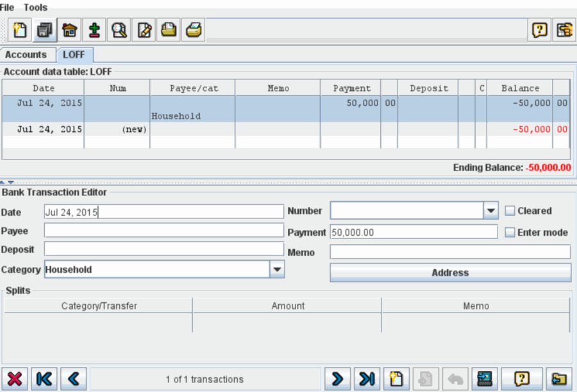Toggle the Enter mode checkbox

click(510, 233)
